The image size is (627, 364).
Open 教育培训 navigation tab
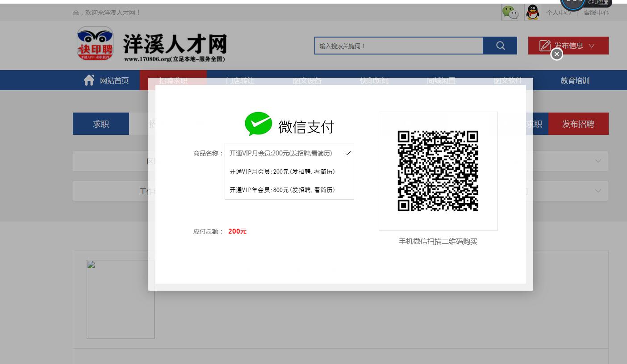point(575,80)
